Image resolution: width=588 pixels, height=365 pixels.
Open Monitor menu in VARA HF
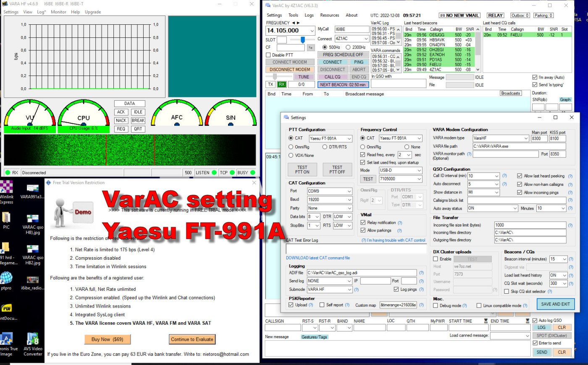(x=58, y=12)
